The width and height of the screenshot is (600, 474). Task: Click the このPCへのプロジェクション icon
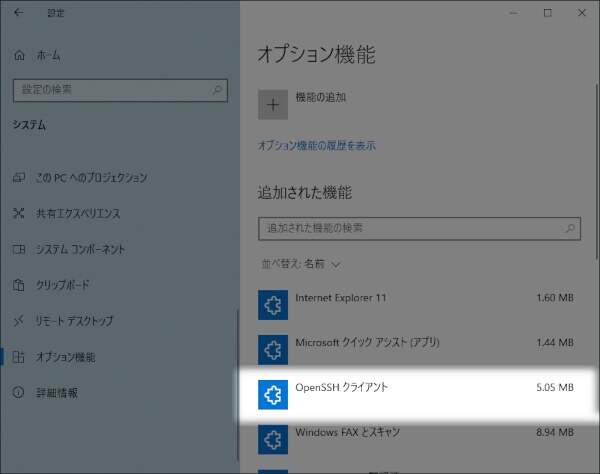19,177
